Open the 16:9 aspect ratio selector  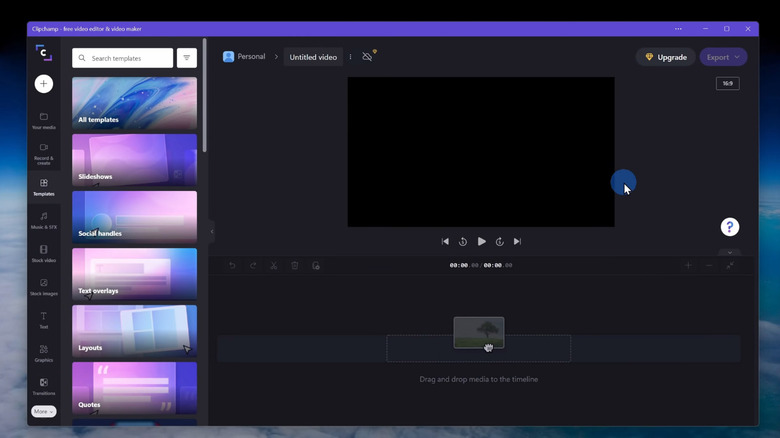(x=727, y=83)
